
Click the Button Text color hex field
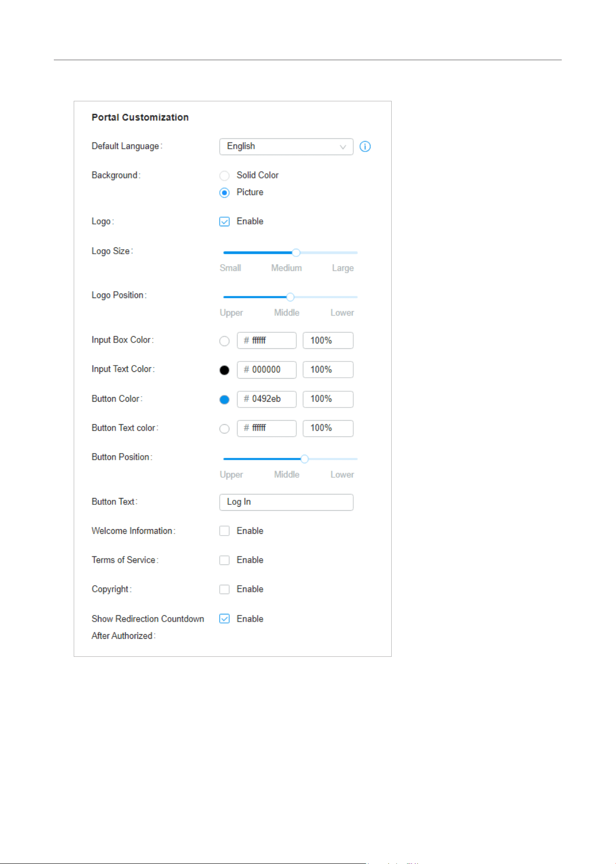click(x=266, y=428)
